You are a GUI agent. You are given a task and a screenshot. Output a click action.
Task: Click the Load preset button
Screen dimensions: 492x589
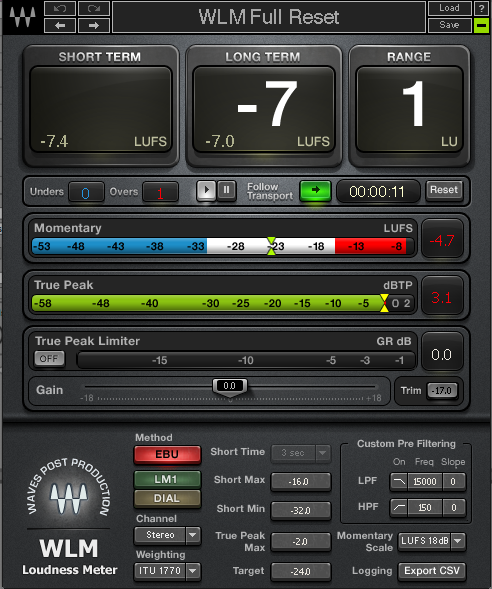(x=450, y=8)
